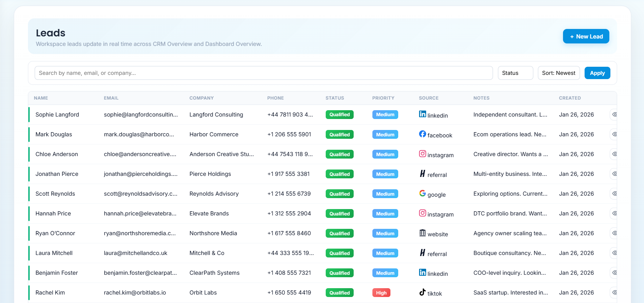Focus the search by name, email, or company field
This screenshot has height=303, width=644.
tap(263, 73)
